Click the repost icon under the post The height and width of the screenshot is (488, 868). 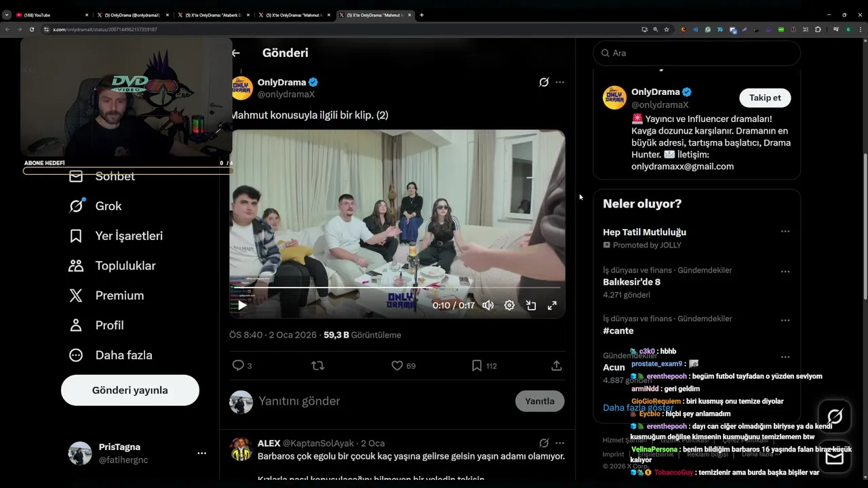coord(317,365)
